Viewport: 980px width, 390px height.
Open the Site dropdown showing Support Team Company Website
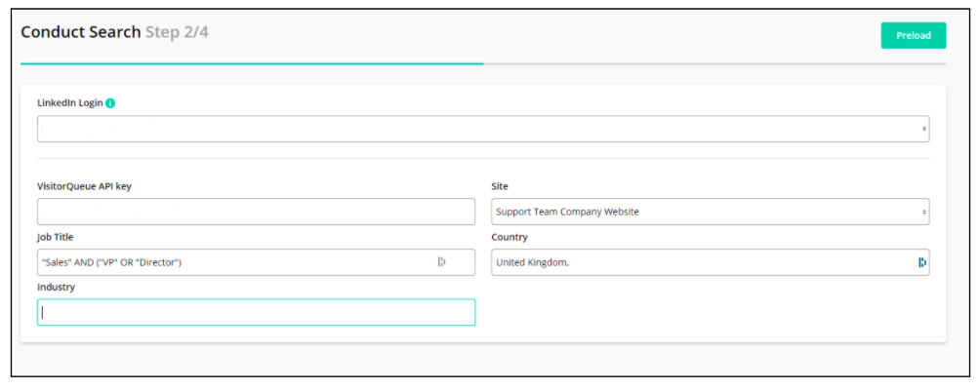710,212
